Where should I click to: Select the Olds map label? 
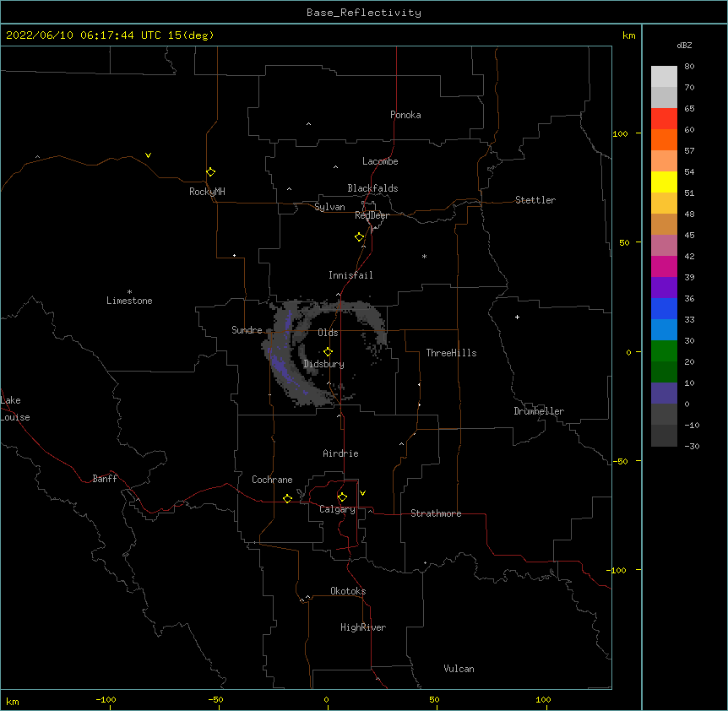click(x=328, y=333)
